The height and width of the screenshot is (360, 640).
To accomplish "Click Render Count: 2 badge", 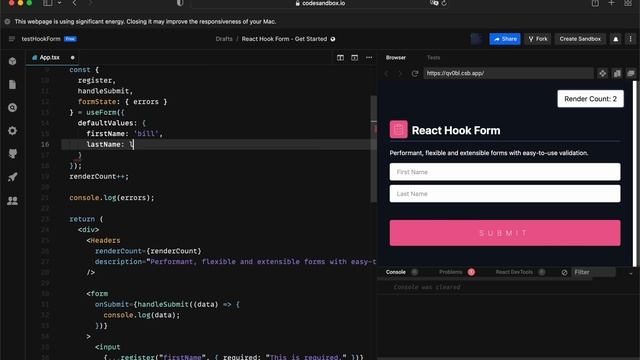I will pyautogui.click(x=590, y=99).
